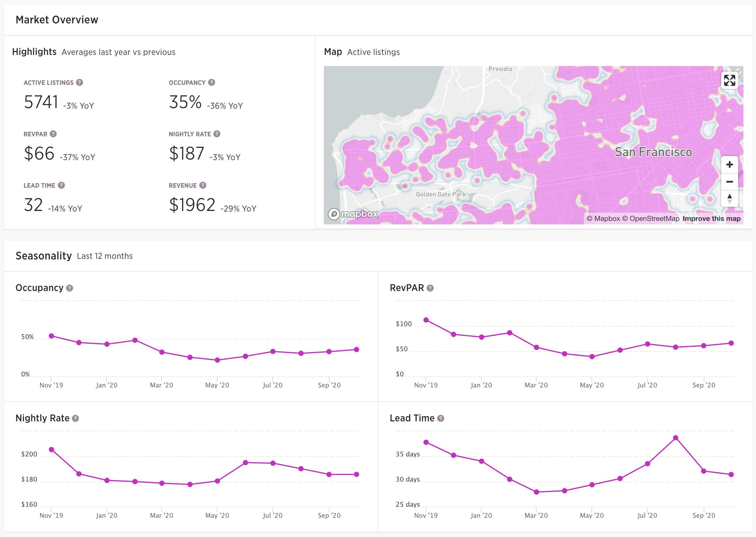
Task: Zoom in the map with plus
Action: click(729, 165)
